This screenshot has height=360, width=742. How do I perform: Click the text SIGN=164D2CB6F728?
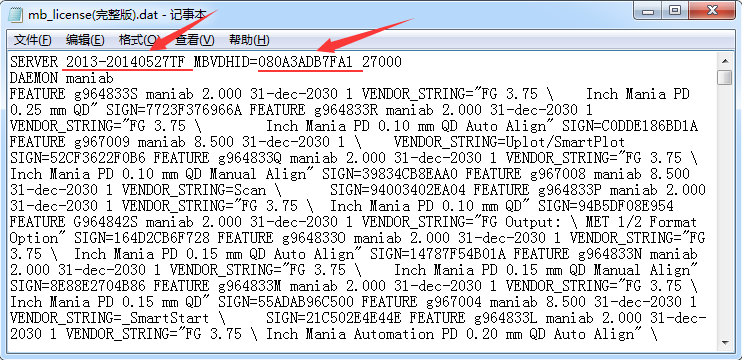point(141,238)
